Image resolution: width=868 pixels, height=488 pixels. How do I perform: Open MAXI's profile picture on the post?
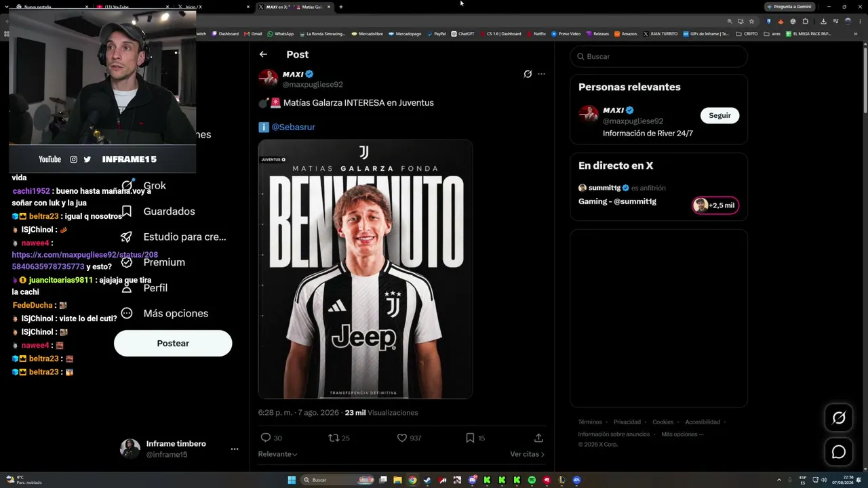(x=269, y=79)
